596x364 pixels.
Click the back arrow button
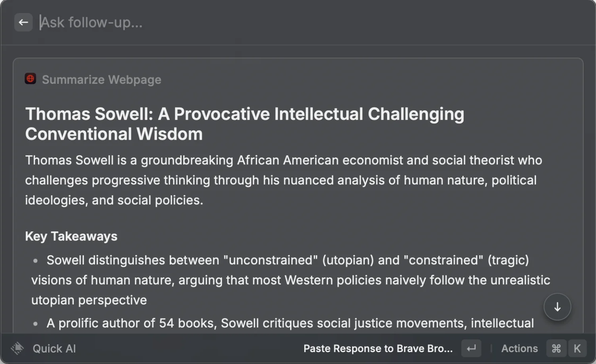(23, 22)
